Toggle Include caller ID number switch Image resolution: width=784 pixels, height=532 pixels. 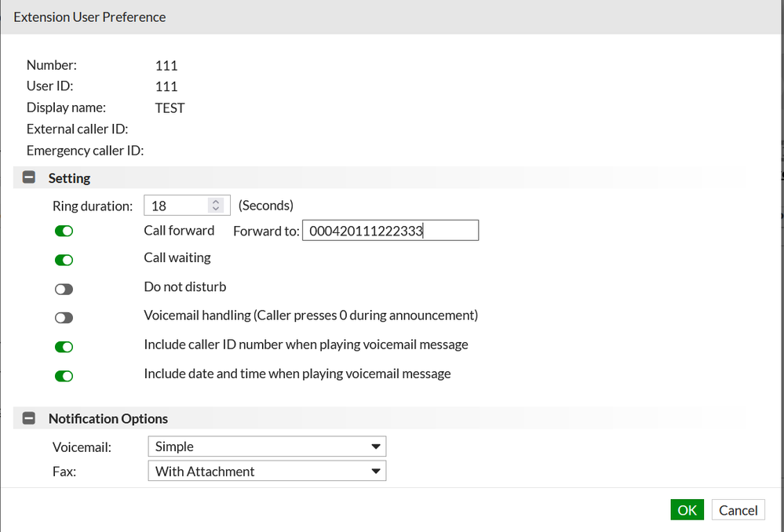(x=64, y=347)
